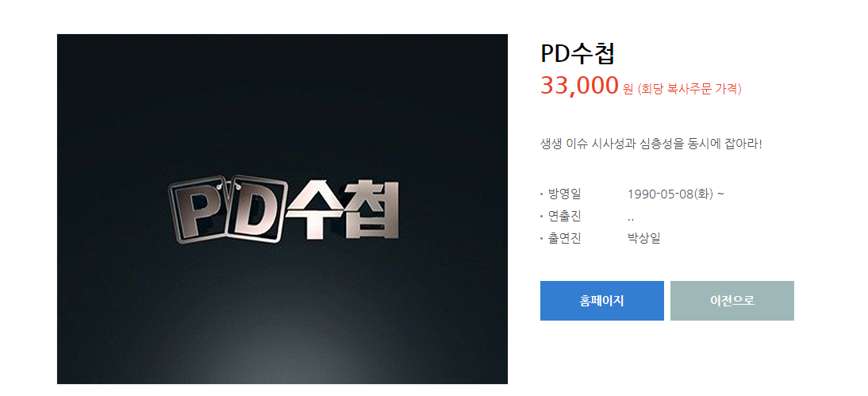868x396 pixels.
Task: Click the blue 홈페이지 button
Action: pyautogui.click(x=601, y=301)
